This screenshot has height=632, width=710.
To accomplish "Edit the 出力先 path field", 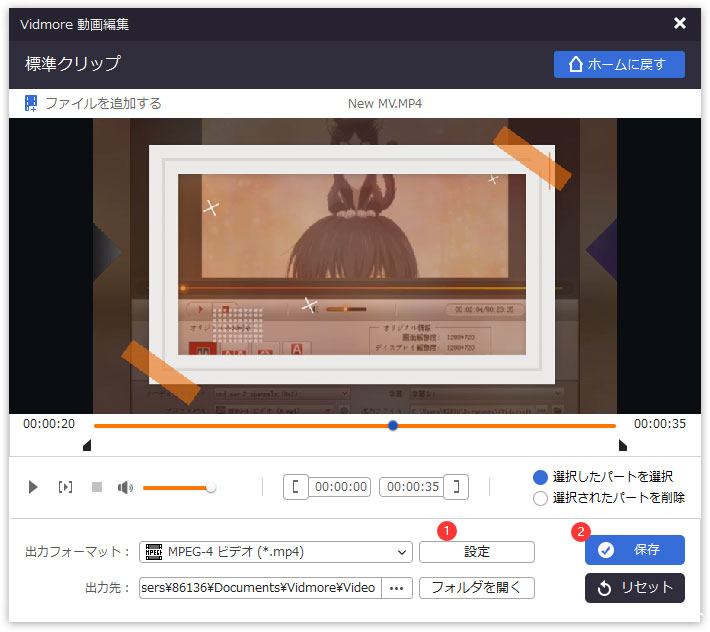I will (260, 588).
